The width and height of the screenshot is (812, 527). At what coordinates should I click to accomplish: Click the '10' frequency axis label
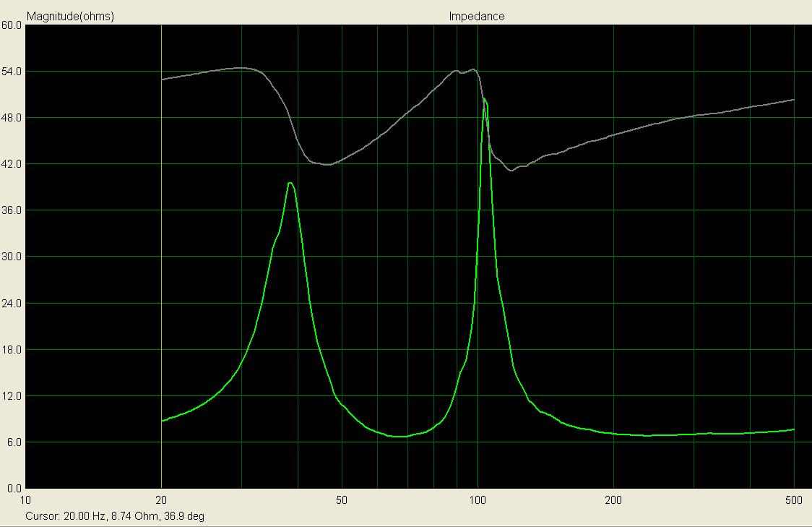click(x=25, y=500)
